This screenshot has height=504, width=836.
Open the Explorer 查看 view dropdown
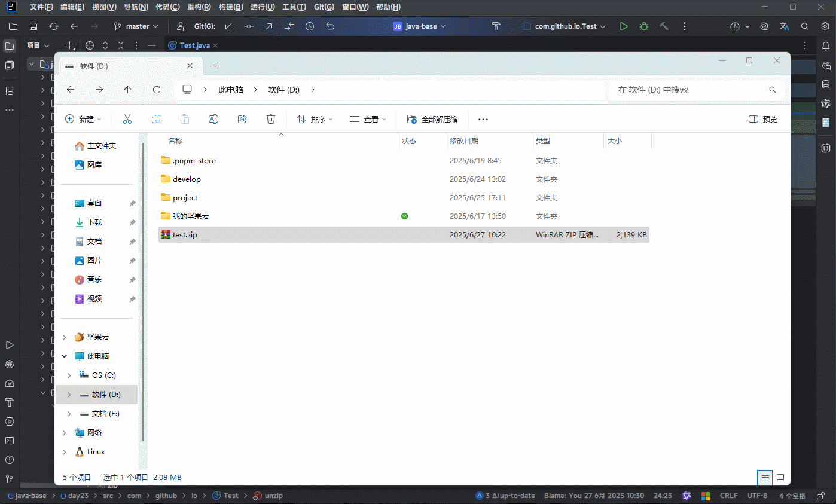coord(368,119)
